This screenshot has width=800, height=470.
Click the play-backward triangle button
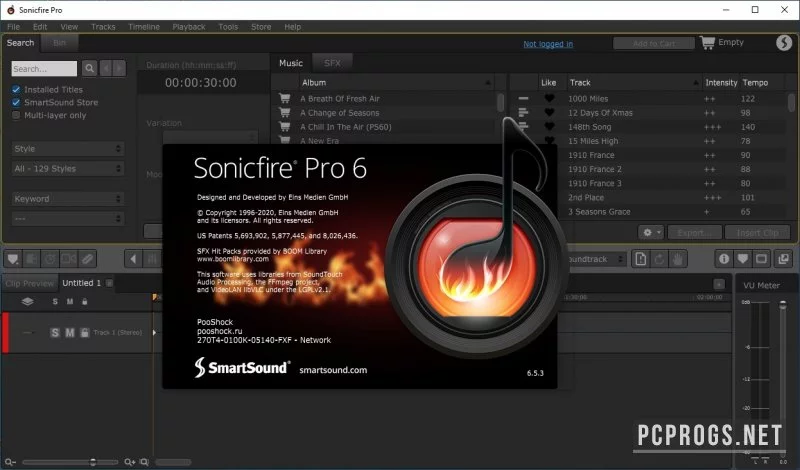(x=133, y=259)
